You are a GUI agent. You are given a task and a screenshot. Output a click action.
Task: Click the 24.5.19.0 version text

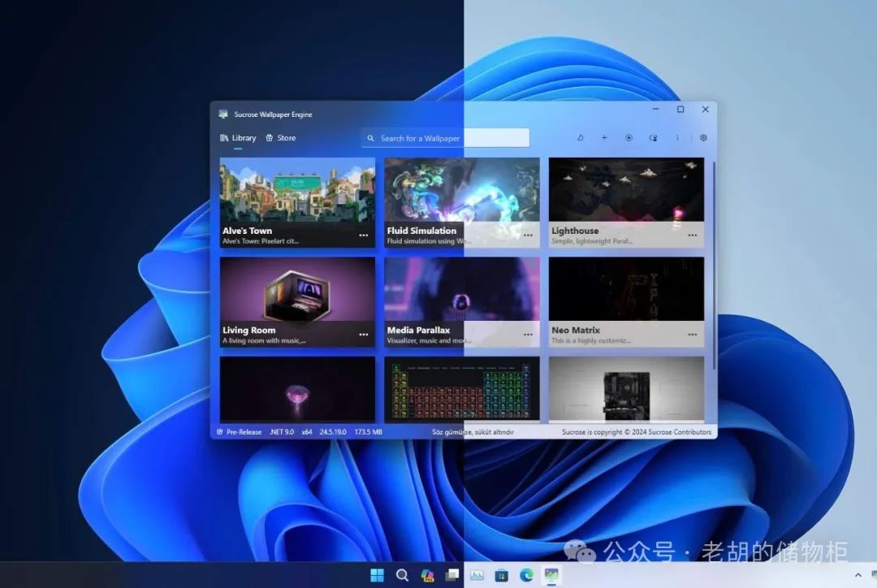[333, 432]
